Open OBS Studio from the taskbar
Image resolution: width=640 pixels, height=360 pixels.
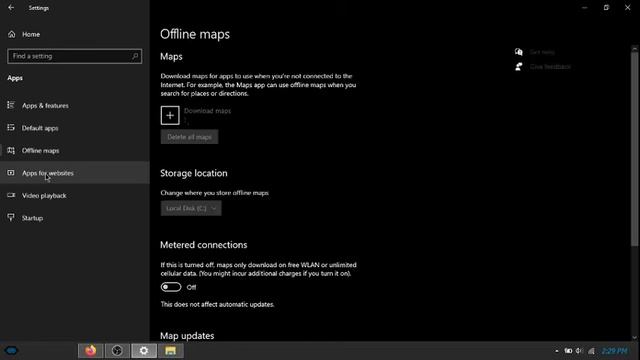[x=117, y=351]
